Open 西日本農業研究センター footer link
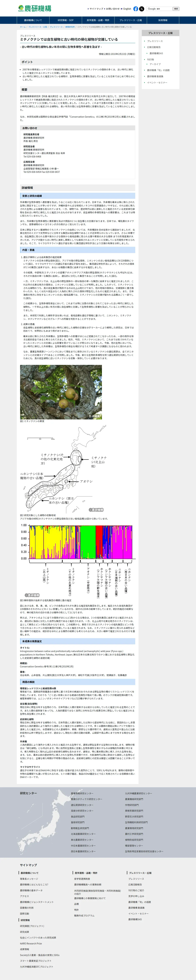This screenshot has height=980, width=196. (83, 851)
